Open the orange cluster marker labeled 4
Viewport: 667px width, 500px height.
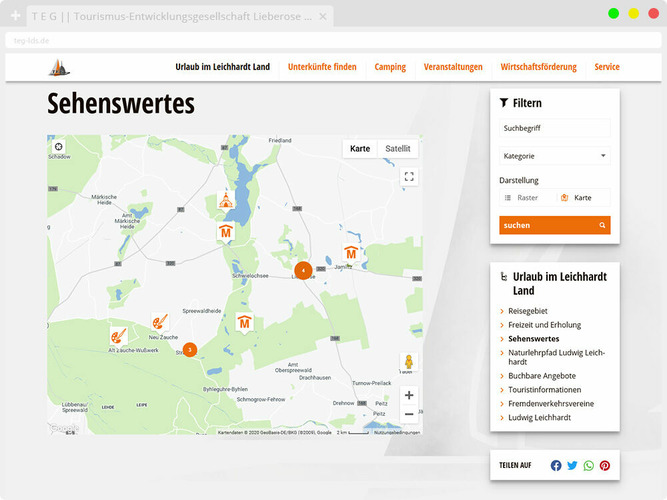pos(303,270)
